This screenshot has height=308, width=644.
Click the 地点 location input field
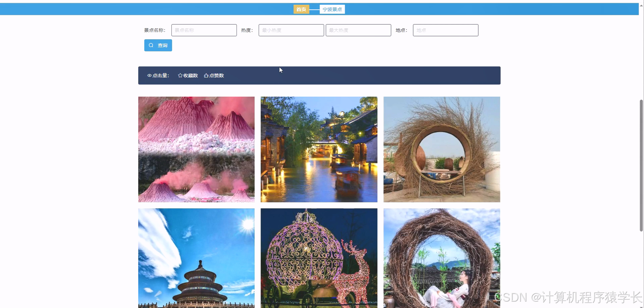click(445, 30)
